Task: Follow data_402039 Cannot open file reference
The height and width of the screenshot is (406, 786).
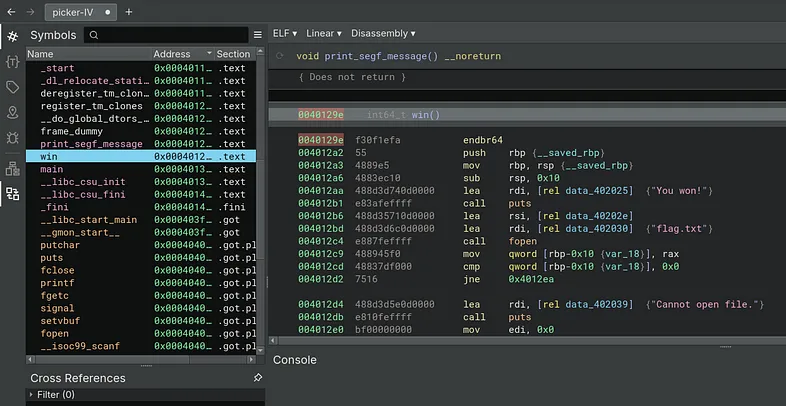Action: [x=597, y=304]
